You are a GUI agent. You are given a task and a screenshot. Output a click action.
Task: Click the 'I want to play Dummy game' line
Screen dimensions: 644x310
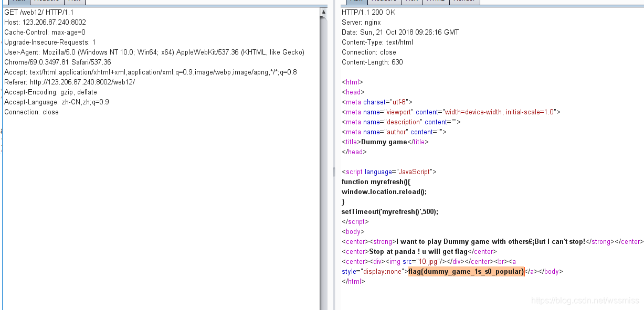(x=492, y=241)
